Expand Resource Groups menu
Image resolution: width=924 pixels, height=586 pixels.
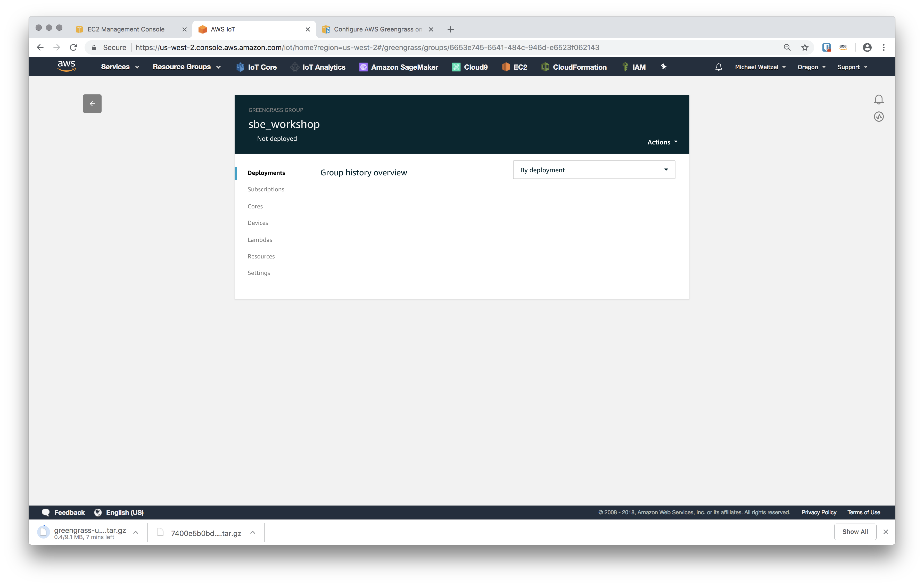coord(186,67)
